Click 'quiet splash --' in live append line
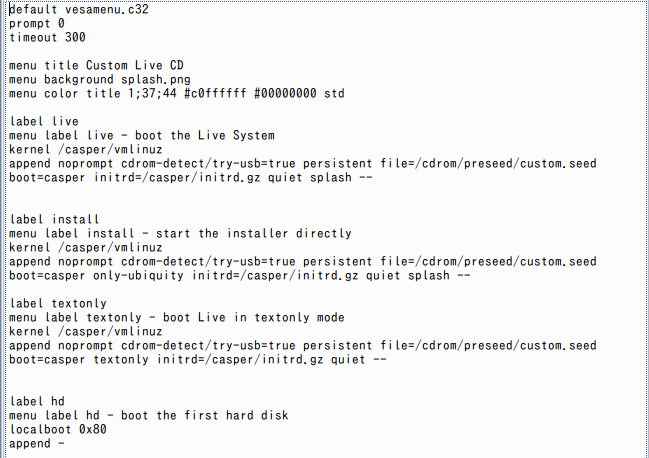The height and width of the screenshot is (458, 649). click(x=320, y=177)
